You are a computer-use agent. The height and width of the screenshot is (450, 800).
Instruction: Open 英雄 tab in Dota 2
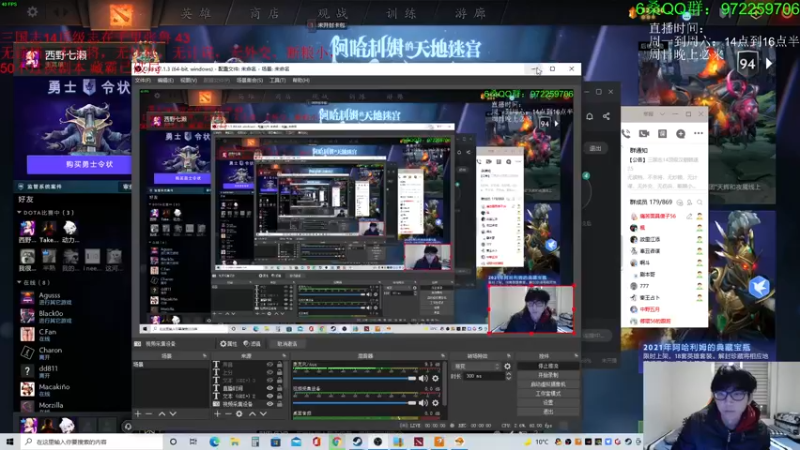click(196, 13)
